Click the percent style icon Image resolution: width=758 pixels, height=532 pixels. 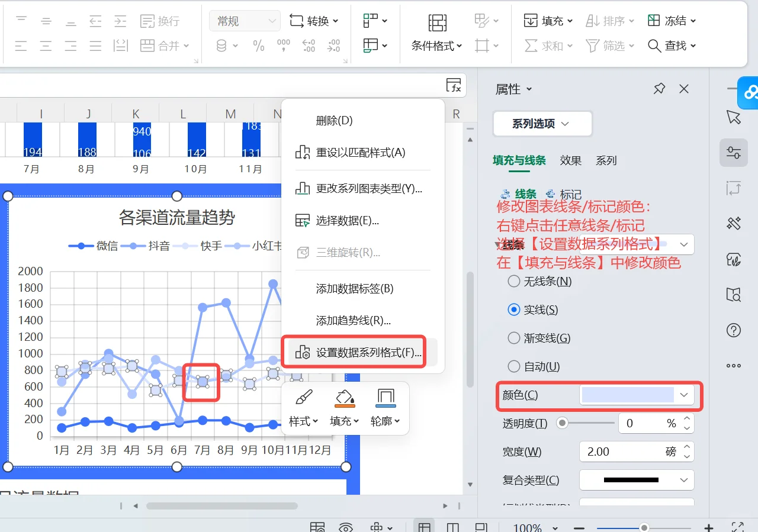pos(258,46)
